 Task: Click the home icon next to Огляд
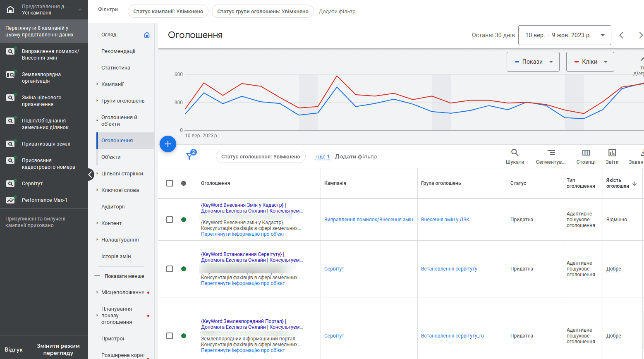click(x=147, y=35)
